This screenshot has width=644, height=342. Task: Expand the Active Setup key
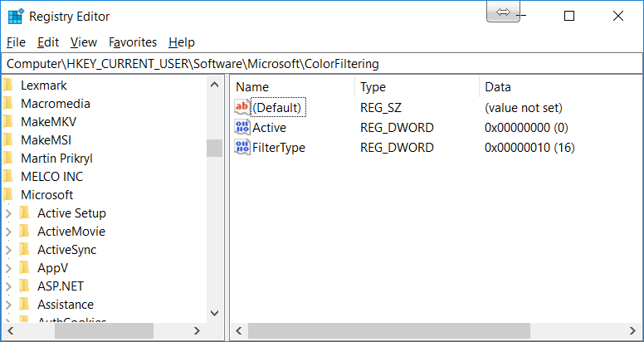coord(8,213)
